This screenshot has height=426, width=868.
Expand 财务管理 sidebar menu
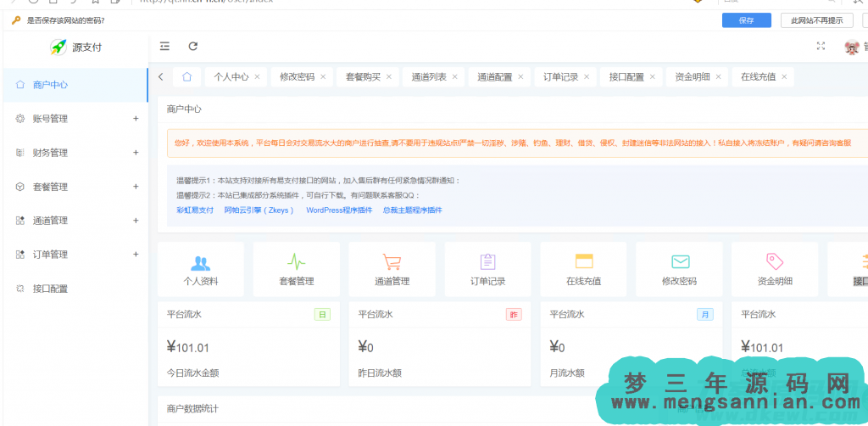point(75,153)
